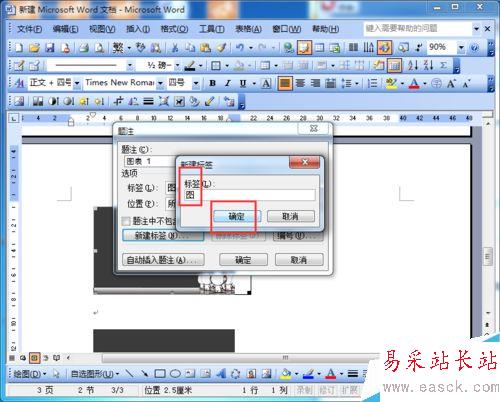500x402 pixels.
Task: Open the Style dropdown arrow
Action: (77, 83)
